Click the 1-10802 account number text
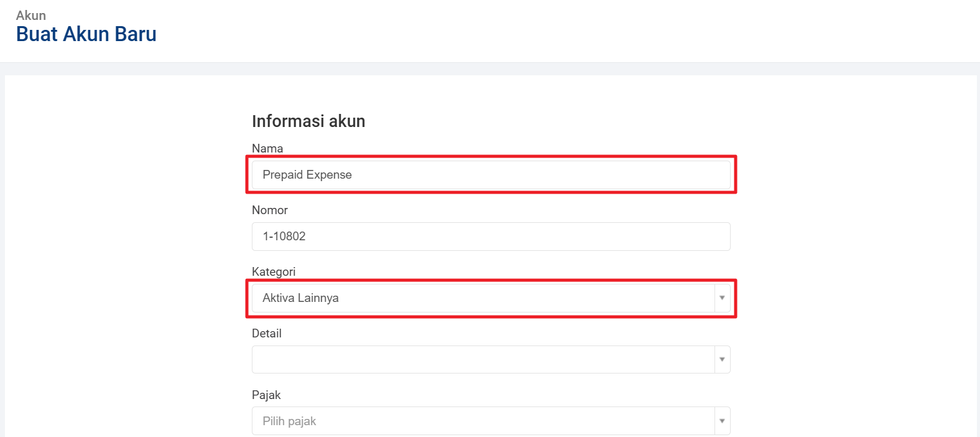This screenshot has width=980, height=437. [x=284, y=237]
